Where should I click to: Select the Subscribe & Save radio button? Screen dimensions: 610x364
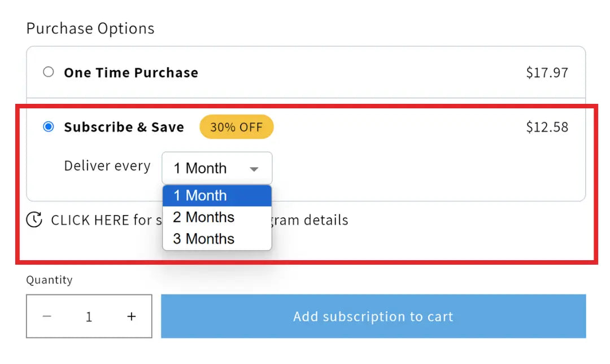pos(49,127)
